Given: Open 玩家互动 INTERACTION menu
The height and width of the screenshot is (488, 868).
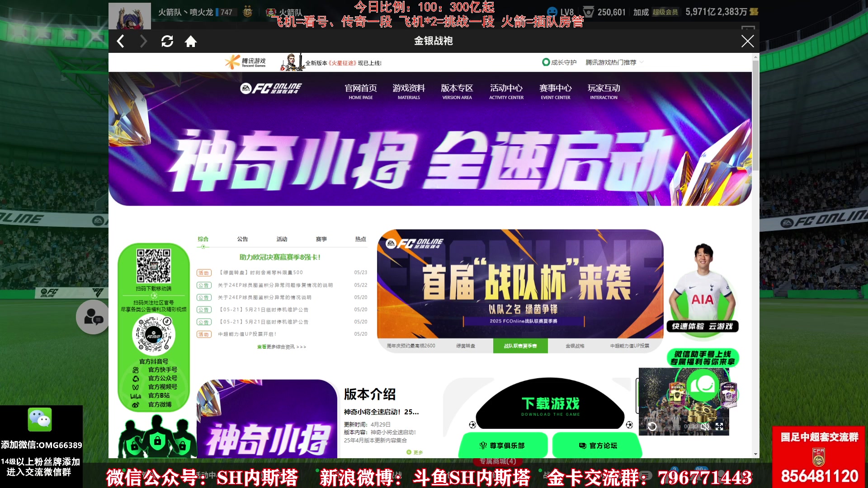Looking at the screenshot, I should pyautogui.click(x=604, y=91).
